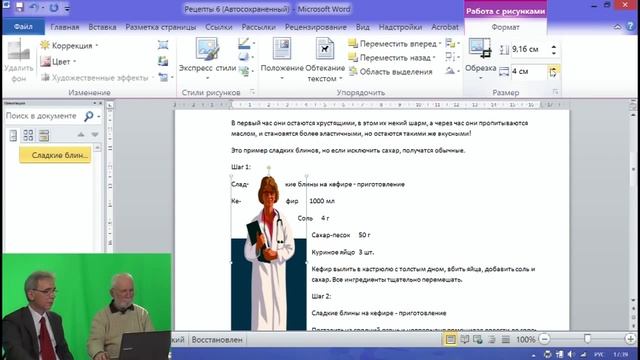Click the width field showing 4 см
Image resolution: width=640 pixels, height=360 pixels.
(x=529, y=71)
